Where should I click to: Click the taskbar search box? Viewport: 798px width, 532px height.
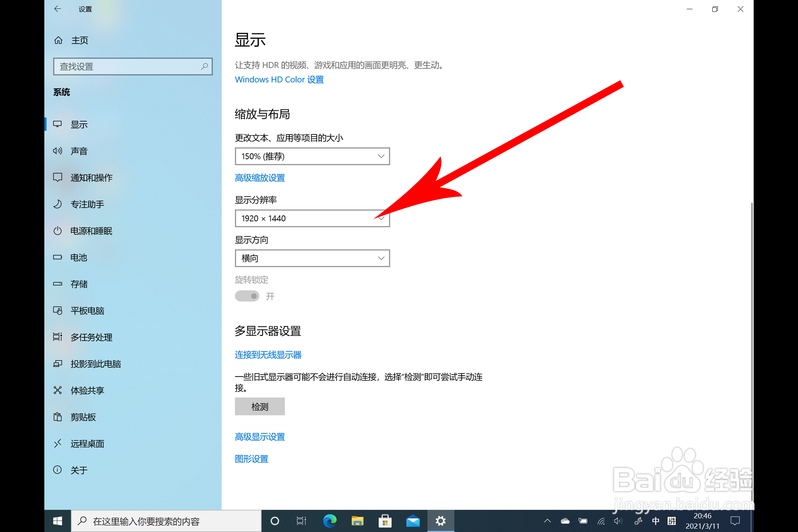166,521
